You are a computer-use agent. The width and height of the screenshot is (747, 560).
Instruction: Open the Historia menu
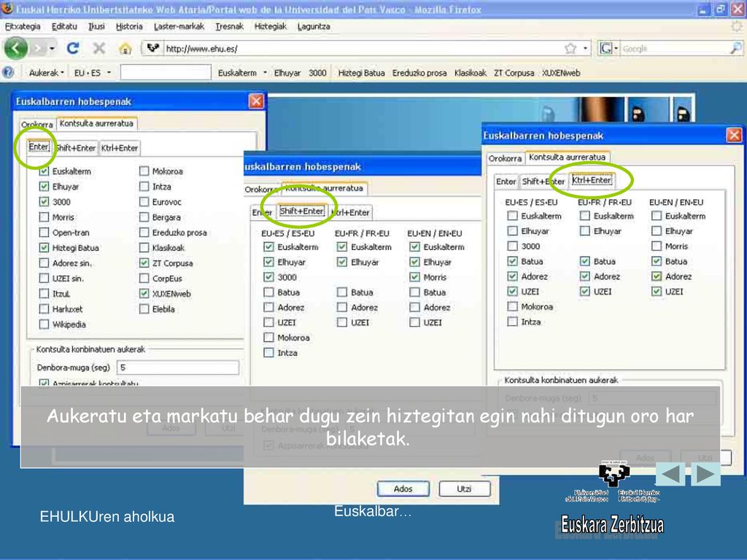(129, 26)
